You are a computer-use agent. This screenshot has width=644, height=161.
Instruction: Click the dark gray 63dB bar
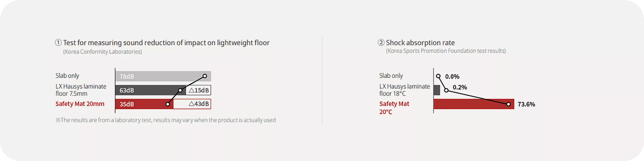tap(150, 90)
